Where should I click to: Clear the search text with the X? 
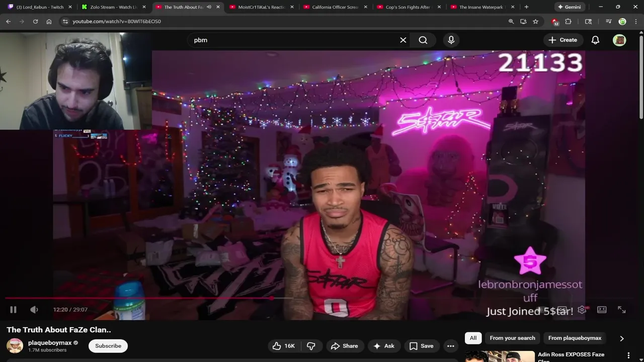point(403,40)
